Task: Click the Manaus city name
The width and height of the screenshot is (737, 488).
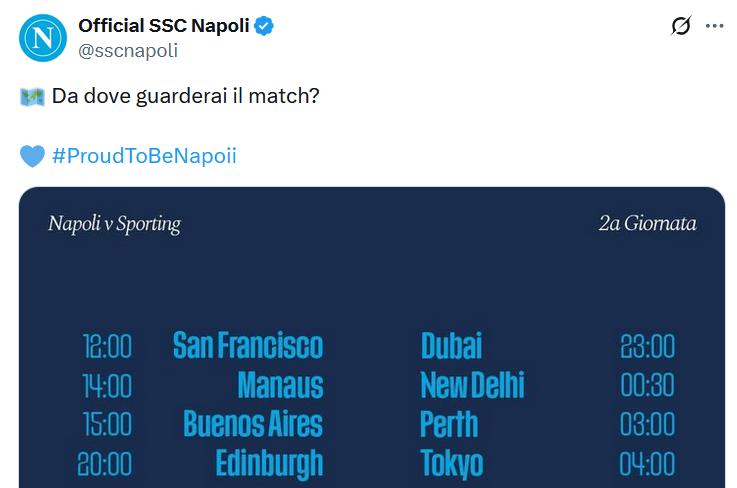Action: pos(280,385)
